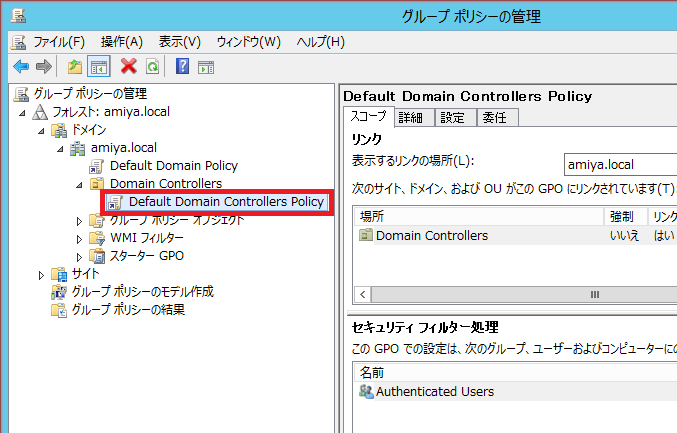Expand the グループ ポリシー オブジェクト node
Image resolution: width=677 pixels, height=433 pixels.
79,221
